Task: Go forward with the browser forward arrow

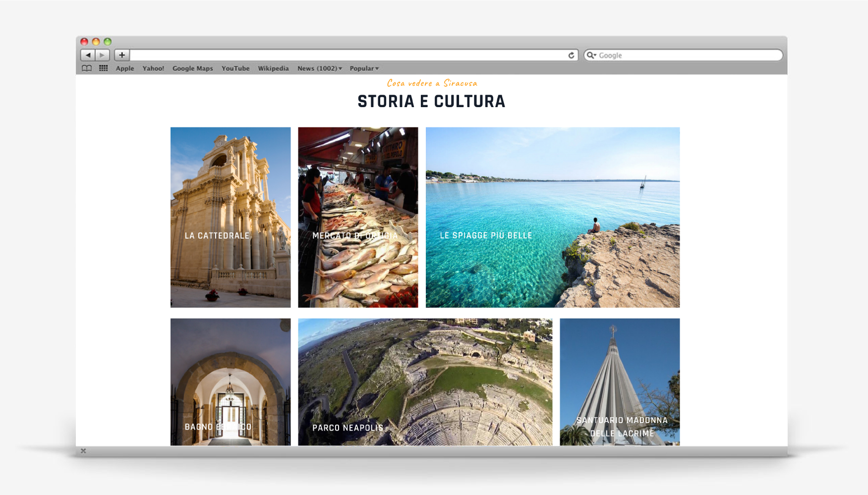Action: click(102, 55)
